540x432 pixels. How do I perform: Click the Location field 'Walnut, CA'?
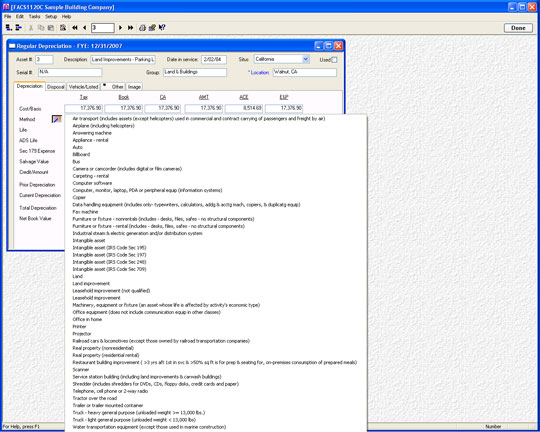(305, 72)
